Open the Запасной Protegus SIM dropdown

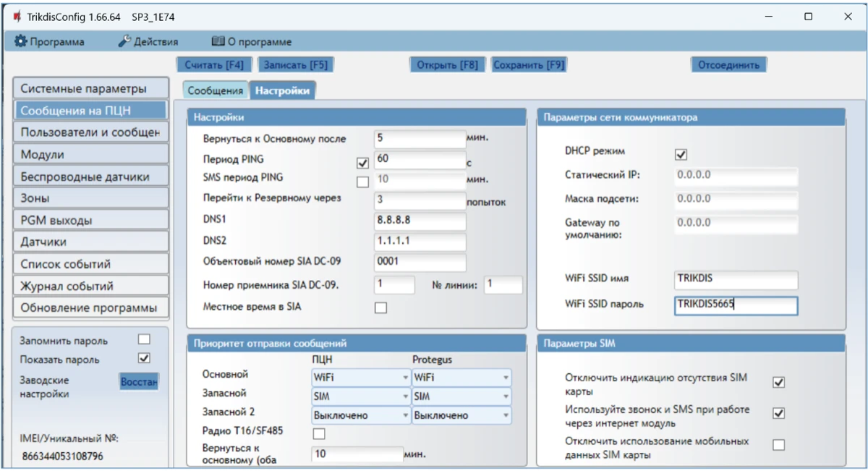tap(461, 396)
